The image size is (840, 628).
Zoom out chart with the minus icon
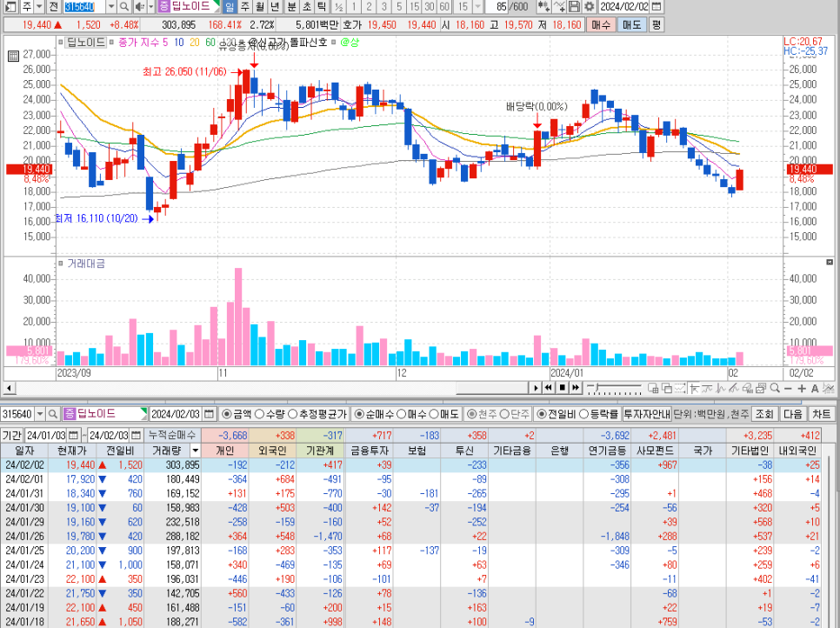788,389
